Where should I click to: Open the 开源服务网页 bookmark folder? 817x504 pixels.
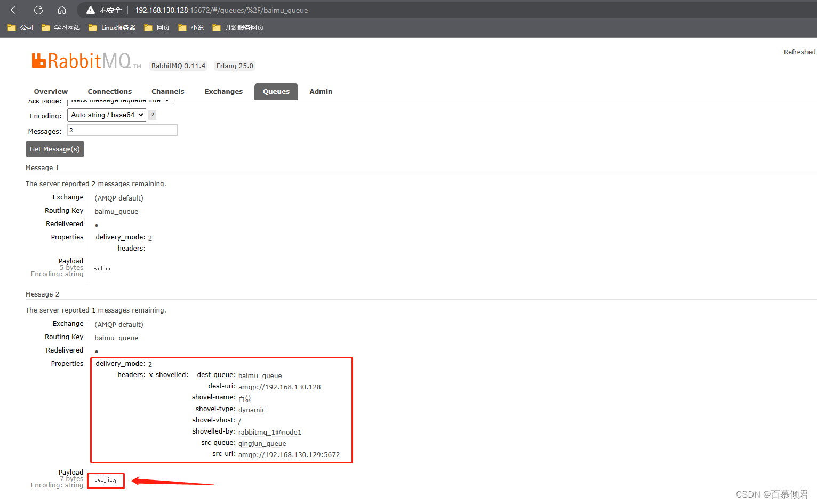(238, 28)
